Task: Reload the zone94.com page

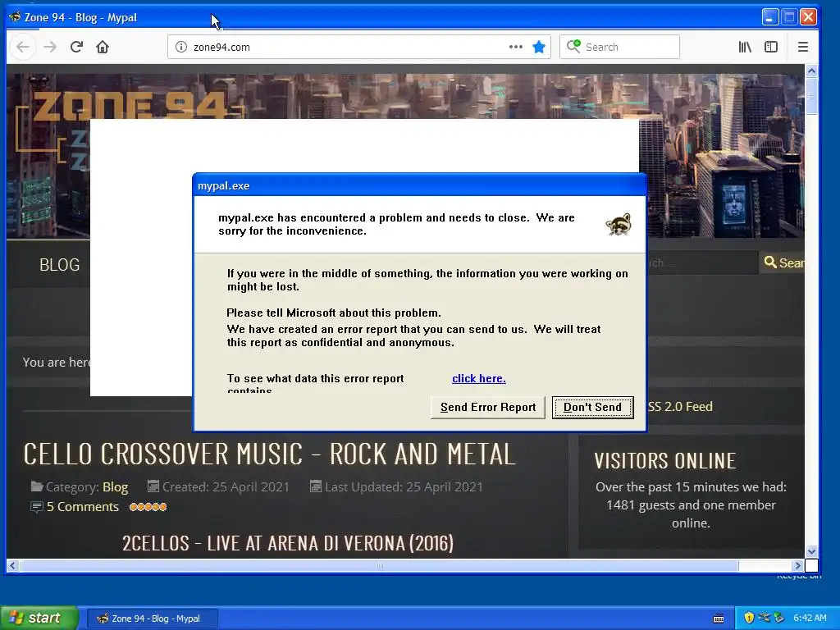Action: (76, 47)
